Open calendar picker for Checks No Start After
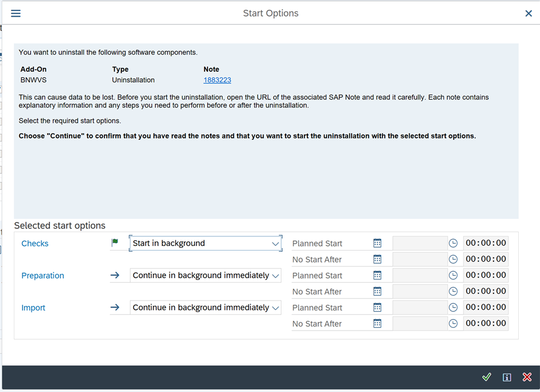 coord(377,259)
